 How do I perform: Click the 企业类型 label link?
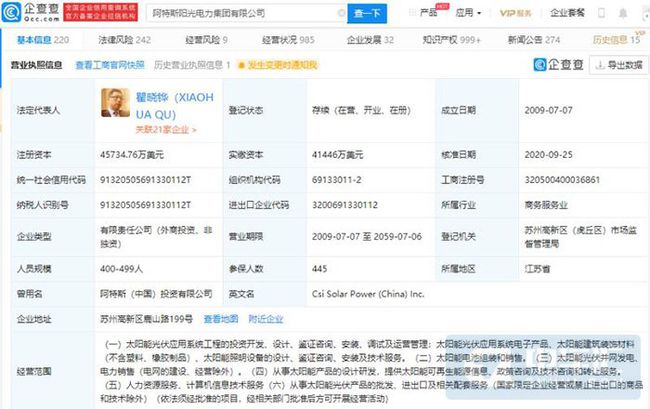[34, 237]
